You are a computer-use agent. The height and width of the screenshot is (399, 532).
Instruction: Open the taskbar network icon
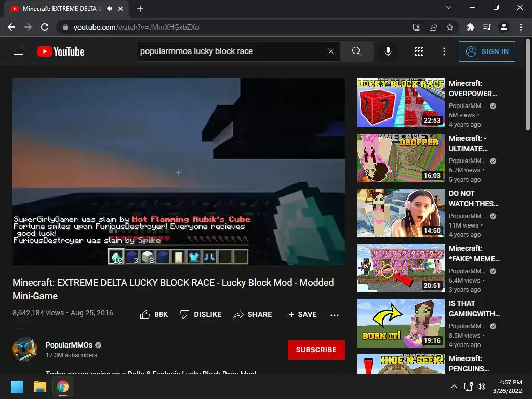469,387
